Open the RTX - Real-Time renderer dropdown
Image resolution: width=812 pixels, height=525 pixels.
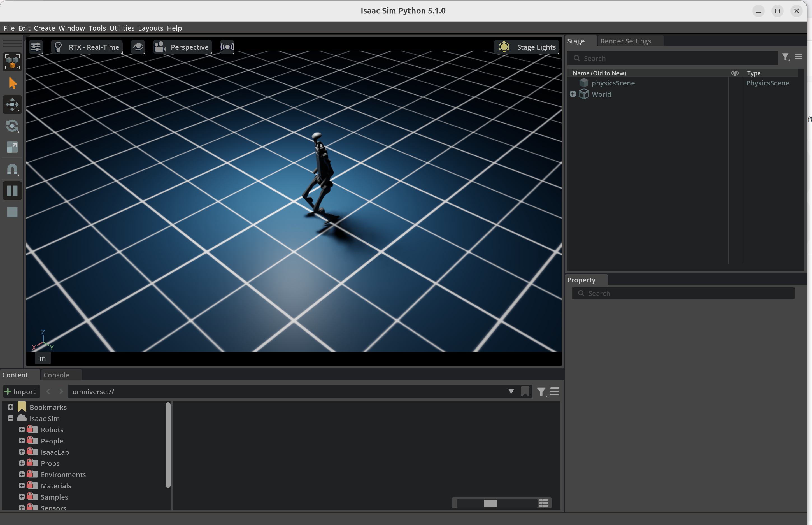(86, 47)
